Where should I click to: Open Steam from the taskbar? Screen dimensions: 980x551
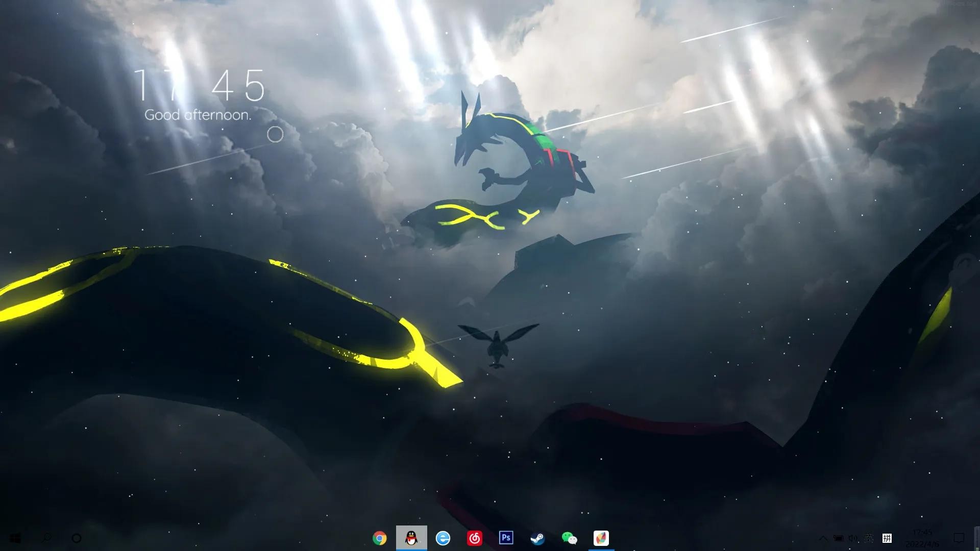pos(537,538)
